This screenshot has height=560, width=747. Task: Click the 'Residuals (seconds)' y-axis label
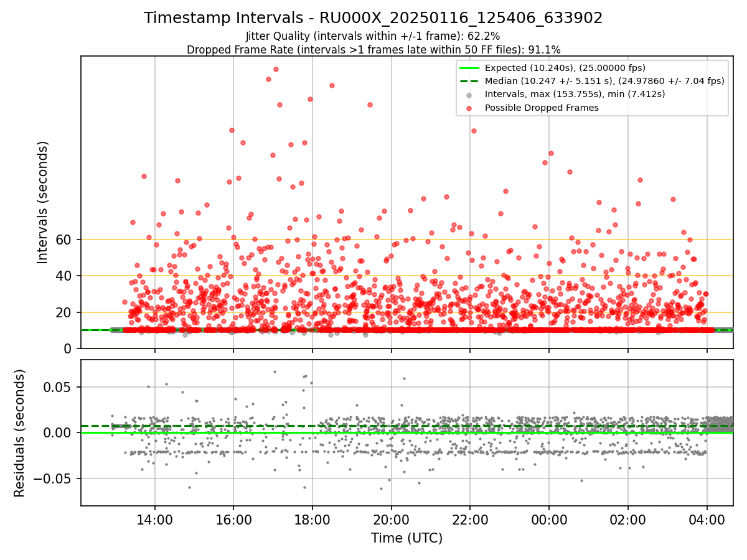click(x=20, y=433)
